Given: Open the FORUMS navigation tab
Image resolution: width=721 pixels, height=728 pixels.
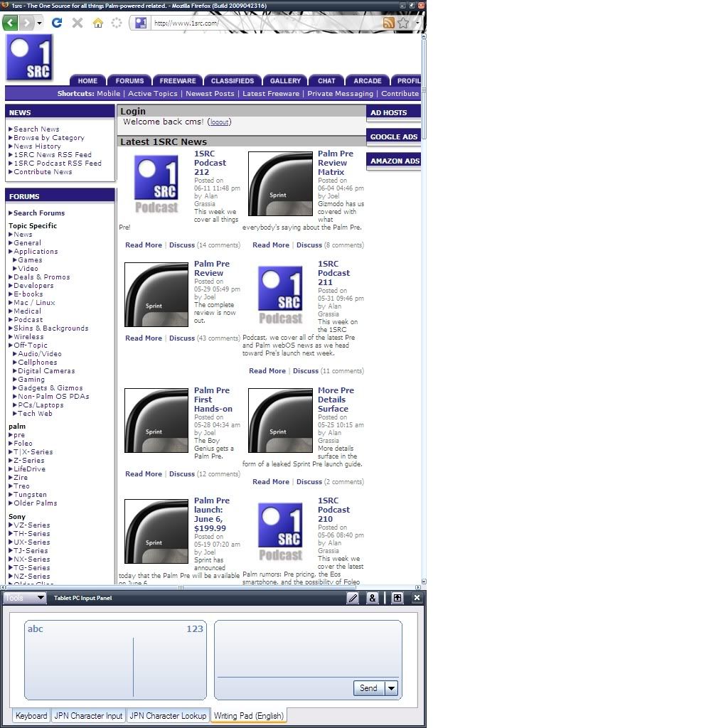Looking at the screenshot, I should tap(129, 80).
